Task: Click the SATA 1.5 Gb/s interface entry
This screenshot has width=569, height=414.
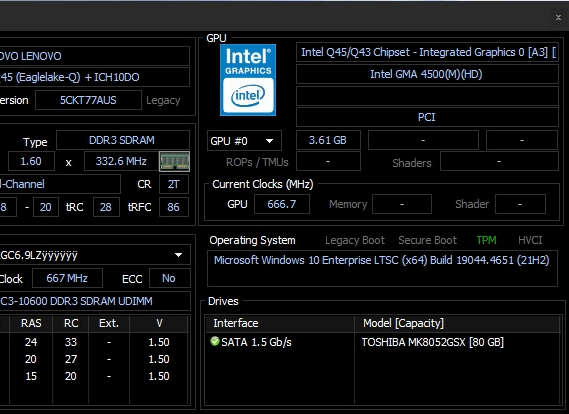Action: [256, 342]
